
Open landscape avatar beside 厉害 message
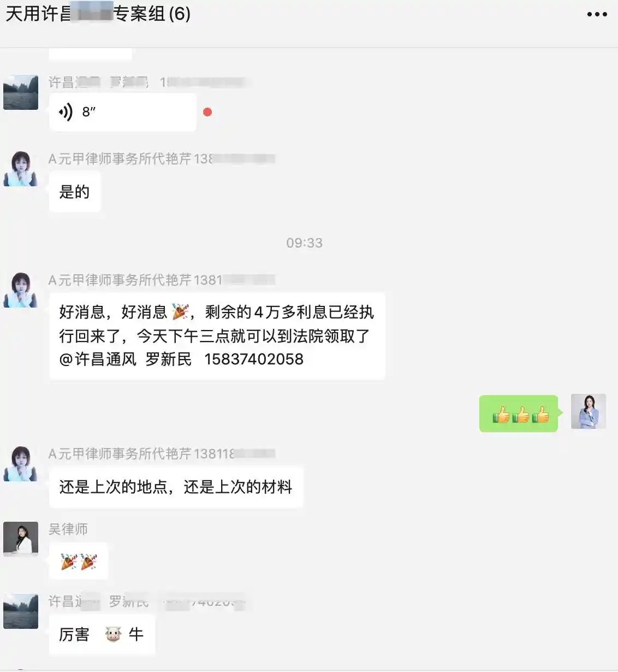point(21,611)
